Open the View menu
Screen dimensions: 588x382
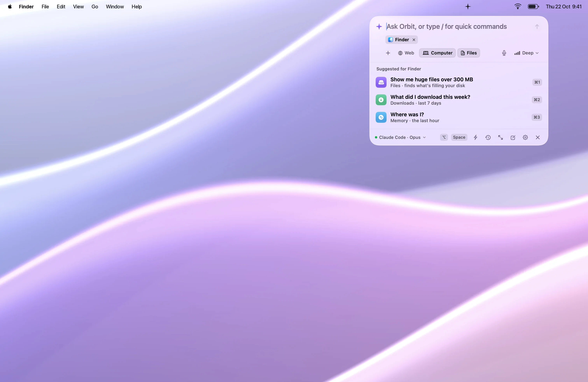78,7
